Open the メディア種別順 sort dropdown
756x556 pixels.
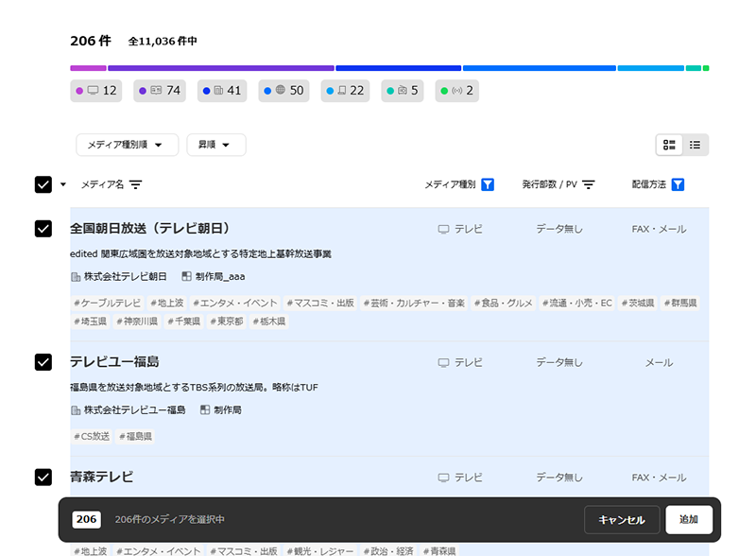pyautogui.click(x=127, y=145)
